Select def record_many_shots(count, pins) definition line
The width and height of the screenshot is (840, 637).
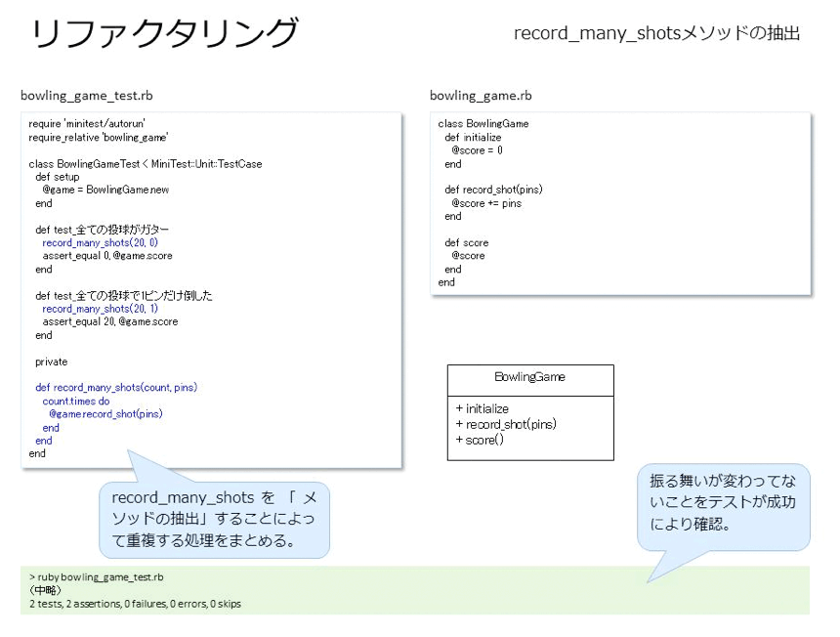click(x=116, y=387)
